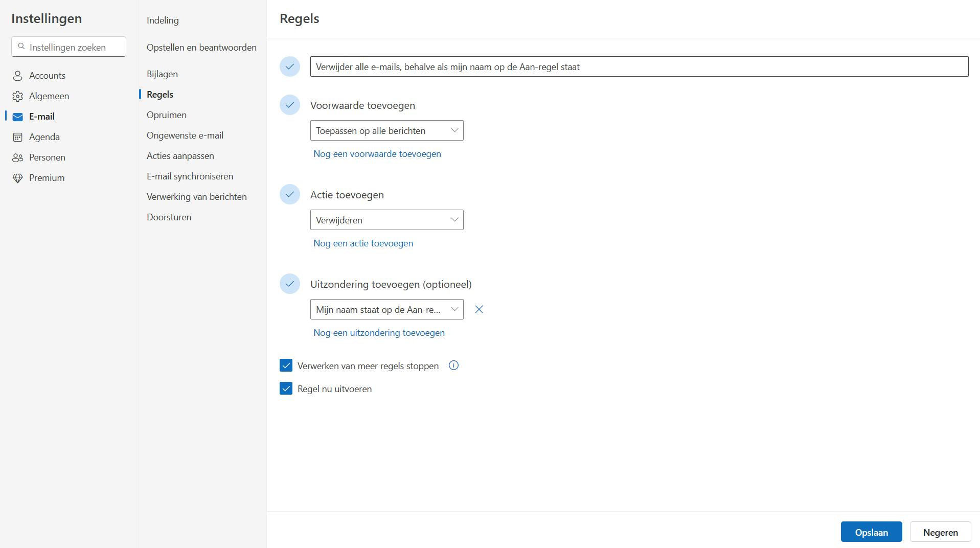Screen dimensions: 980x548
Task: Click the Accounts person icon
Action: click(18, 76)
